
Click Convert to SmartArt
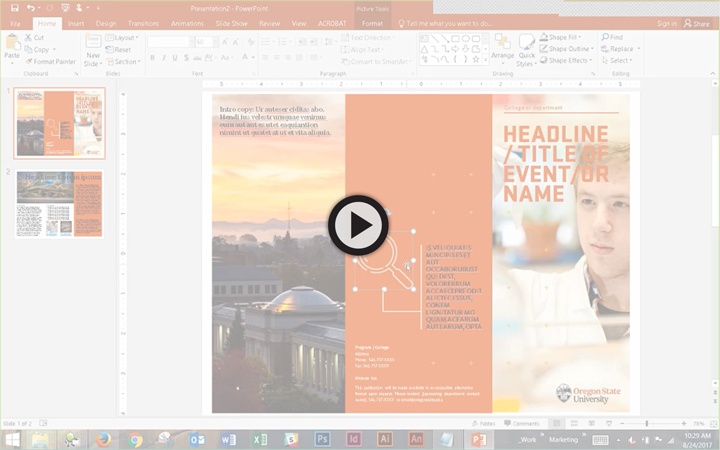pos(376,62)
